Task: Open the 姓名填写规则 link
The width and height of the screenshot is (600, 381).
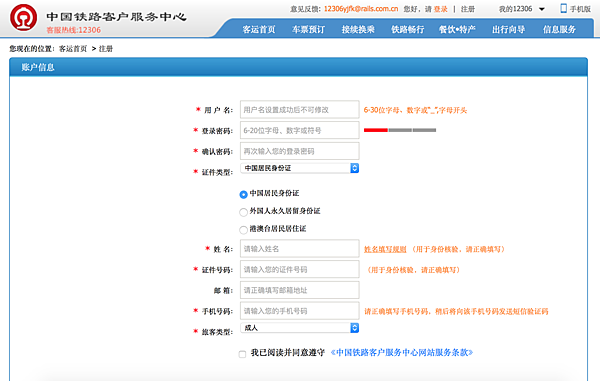Action: click(x=385, y=249)
